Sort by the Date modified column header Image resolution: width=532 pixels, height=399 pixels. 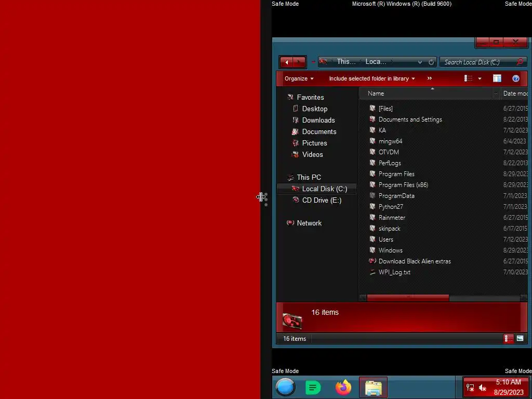[x=515, y=94]
